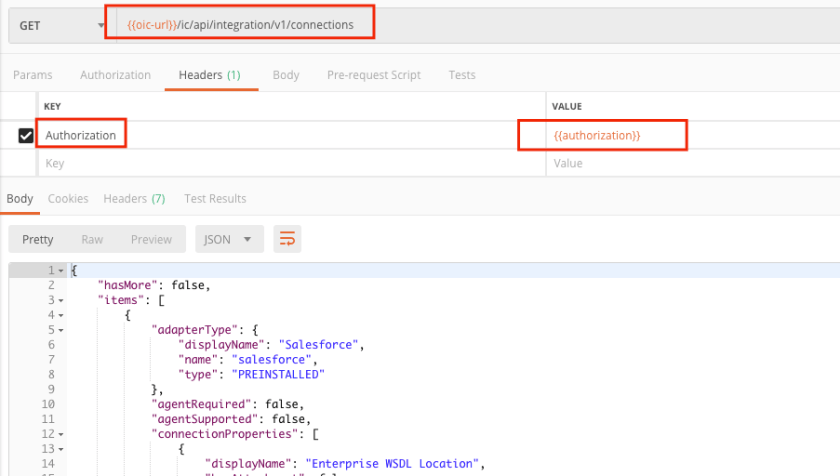
Task: Uncheck the Authorization header checkbox
Action: pyautogui.click(x=26, y=135)
